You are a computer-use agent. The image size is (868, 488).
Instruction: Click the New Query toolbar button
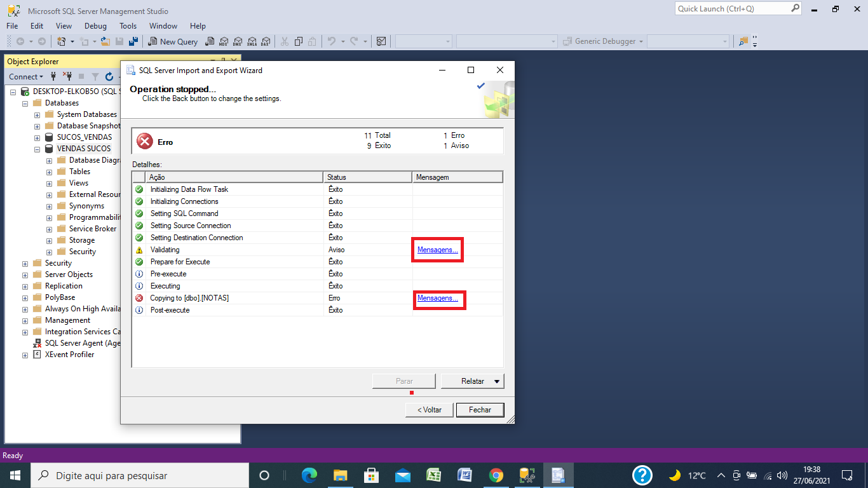(x=173, y=41)
